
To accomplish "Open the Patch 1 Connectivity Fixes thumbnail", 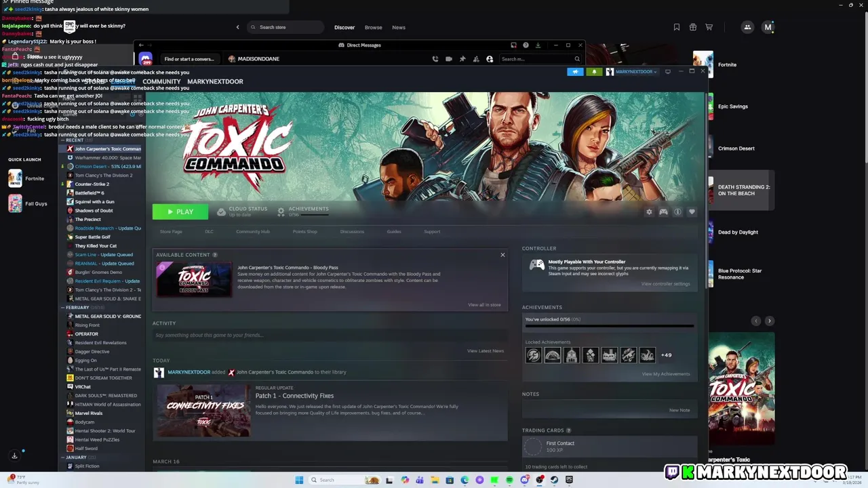I will pos(203,411).
